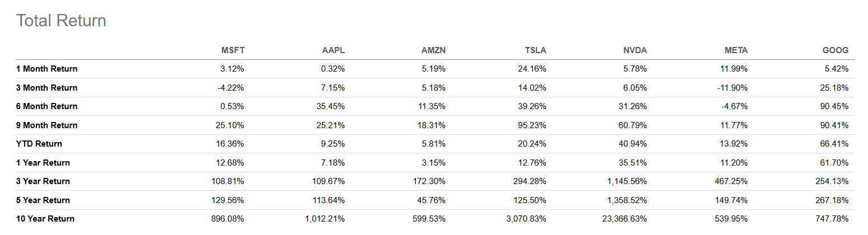Select the YTD Return row label
Viewport: 868px width, 235px height.
(39, 144)
